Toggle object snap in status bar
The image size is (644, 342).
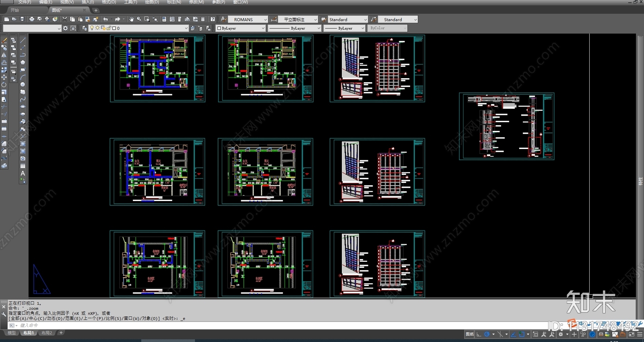(x=522, y=334)
